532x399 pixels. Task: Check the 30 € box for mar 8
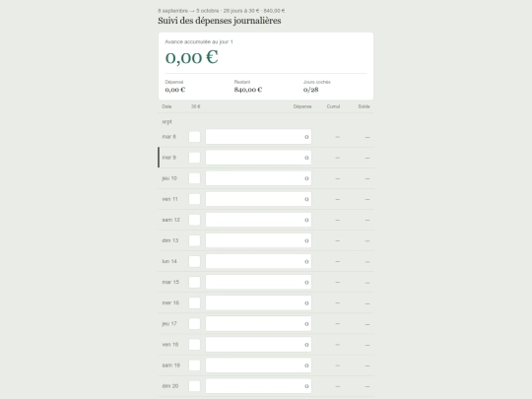[x=194, y=137]
